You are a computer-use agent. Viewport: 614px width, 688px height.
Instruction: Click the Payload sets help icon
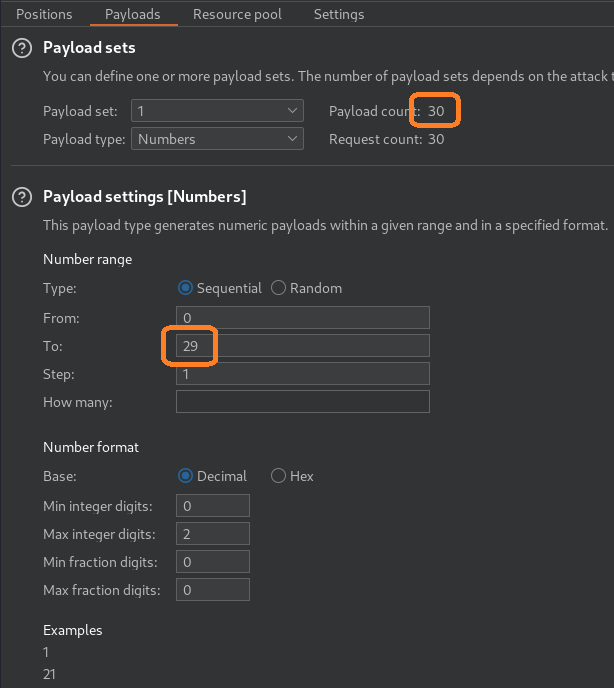tap(21, 48)
